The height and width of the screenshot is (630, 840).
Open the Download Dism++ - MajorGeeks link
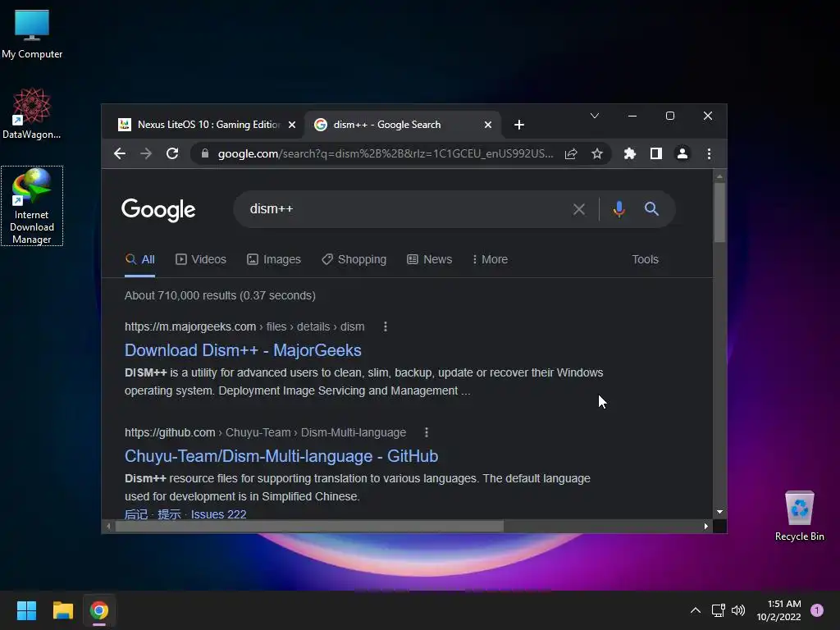243,350
